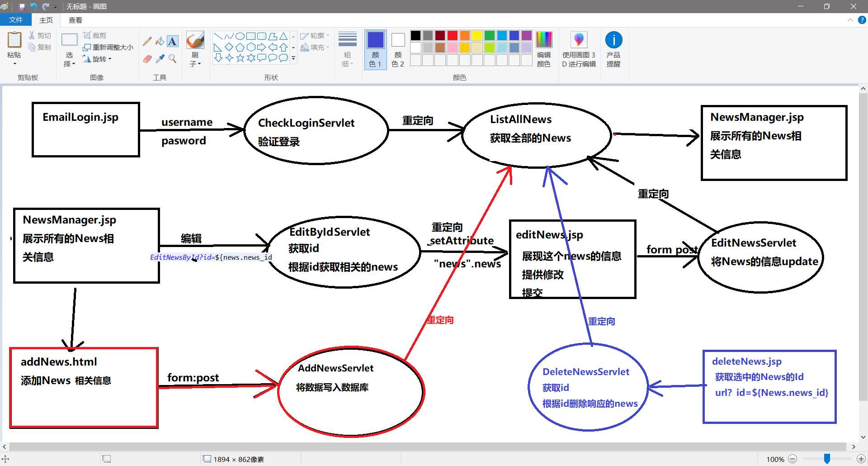Click the zoom in plus button

tap(861, 459)
